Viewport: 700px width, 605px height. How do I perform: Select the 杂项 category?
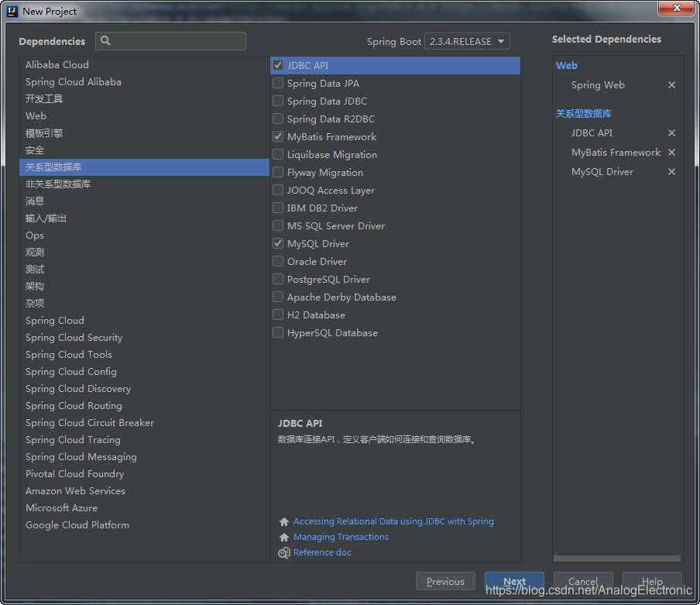(x=144, y=303)
